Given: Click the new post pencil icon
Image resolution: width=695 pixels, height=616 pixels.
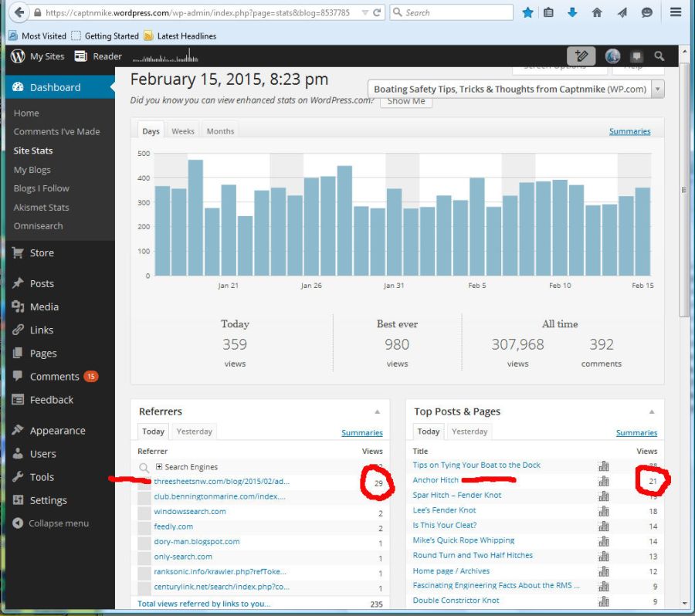Looking at the screenshot, I should (581, 56).
